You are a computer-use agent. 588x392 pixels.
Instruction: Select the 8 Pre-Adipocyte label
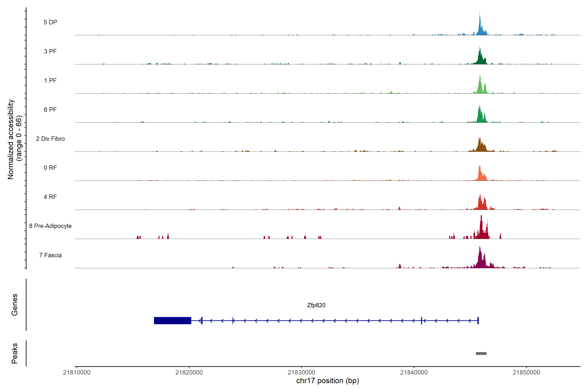[50, 226]
